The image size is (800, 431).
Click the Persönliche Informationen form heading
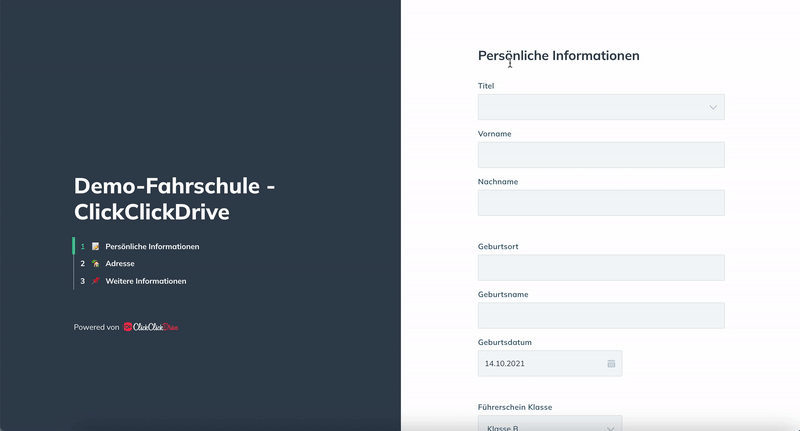[x=559, y=56]
